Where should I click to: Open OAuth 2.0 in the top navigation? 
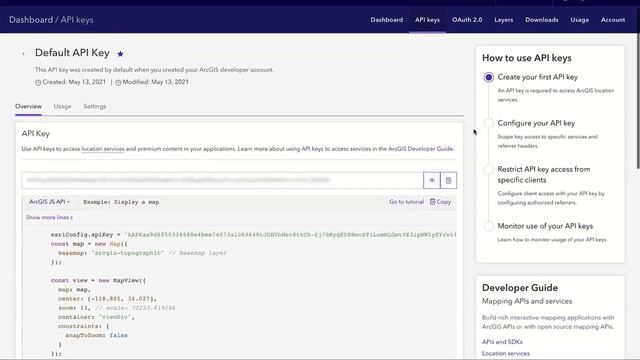(x=467, y=20)
